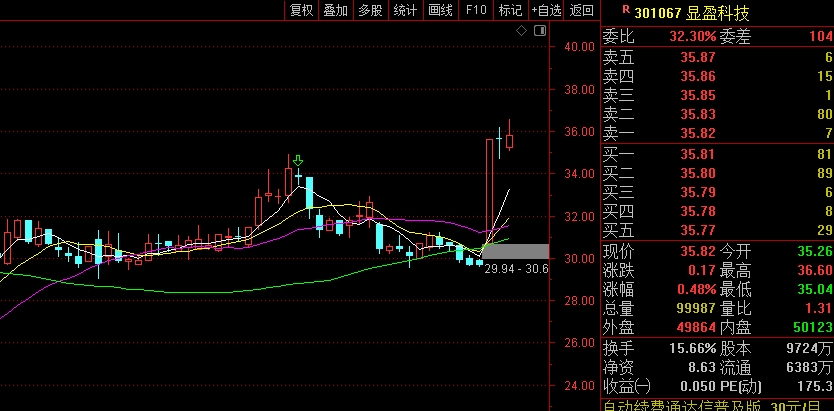
Task: Click the diamond icon above chart
Action: coord(521,31)
